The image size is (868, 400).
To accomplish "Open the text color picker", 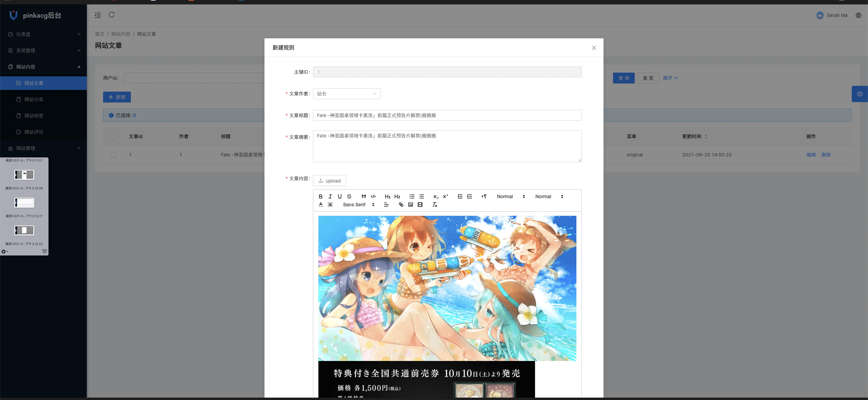I will (321, 205).
